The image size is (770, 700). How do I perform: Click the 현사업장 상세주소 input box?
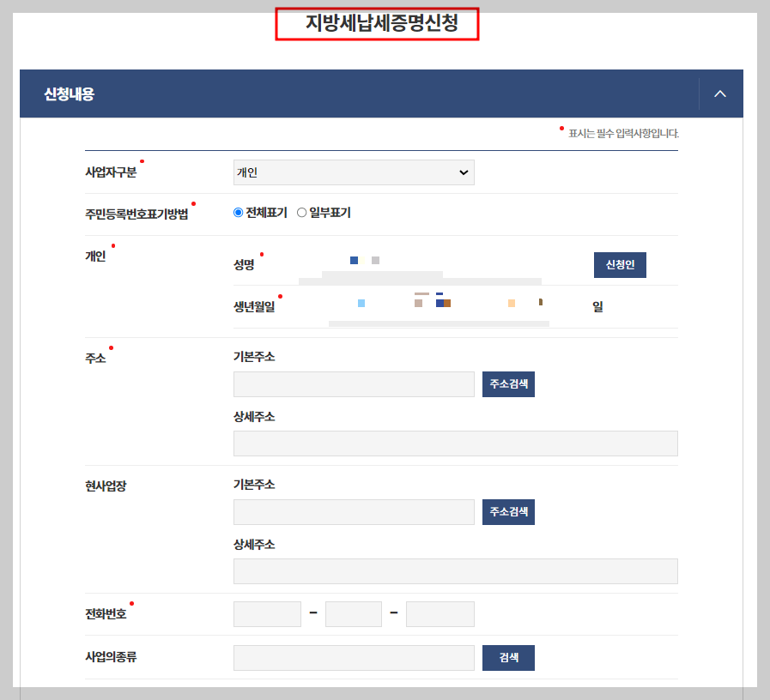point(455,570)
